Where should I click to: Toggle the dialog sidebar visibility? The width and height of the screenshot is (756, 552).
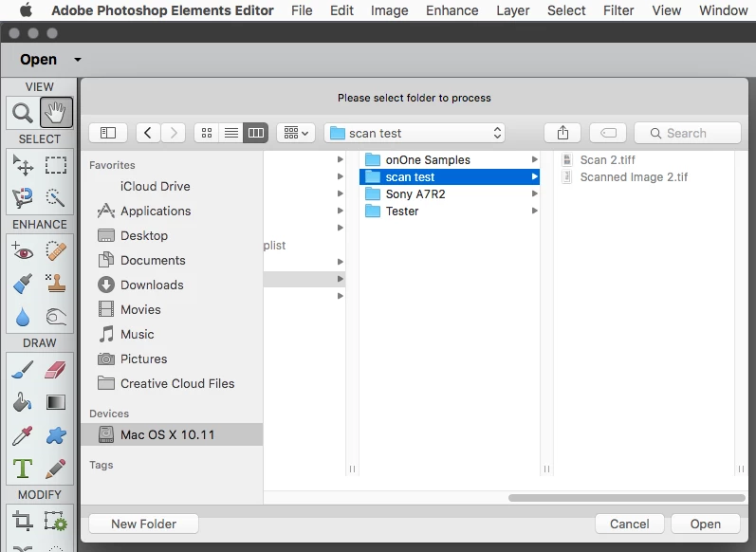click(x=108, y=133)
